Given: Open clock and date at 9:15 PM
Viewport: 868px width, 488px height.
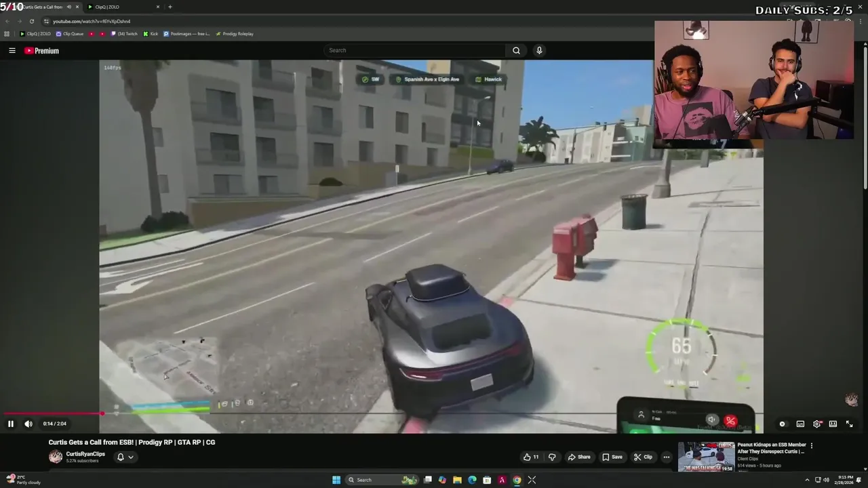Looking at the screenshot, I should [846, 480].
